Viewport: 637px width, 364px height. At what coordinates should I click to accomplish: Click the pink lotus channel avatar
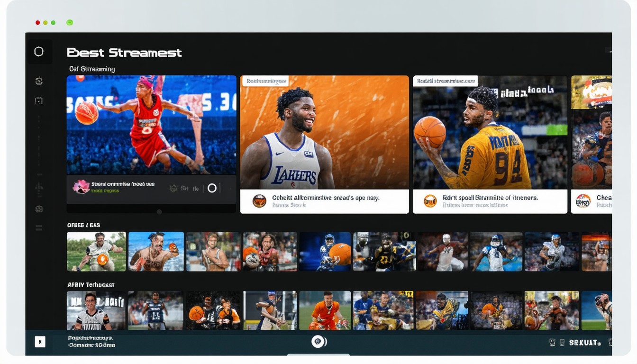click(81, 187)
